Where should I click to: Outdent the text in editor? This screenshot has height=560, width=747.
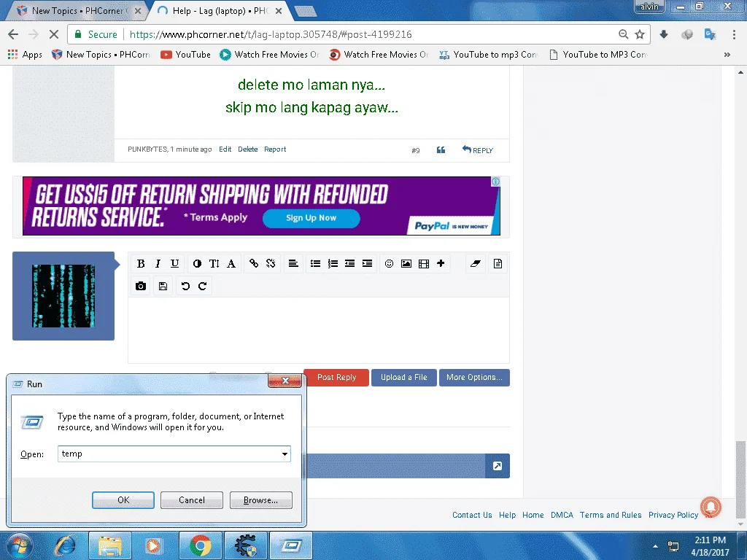(349, 263)
